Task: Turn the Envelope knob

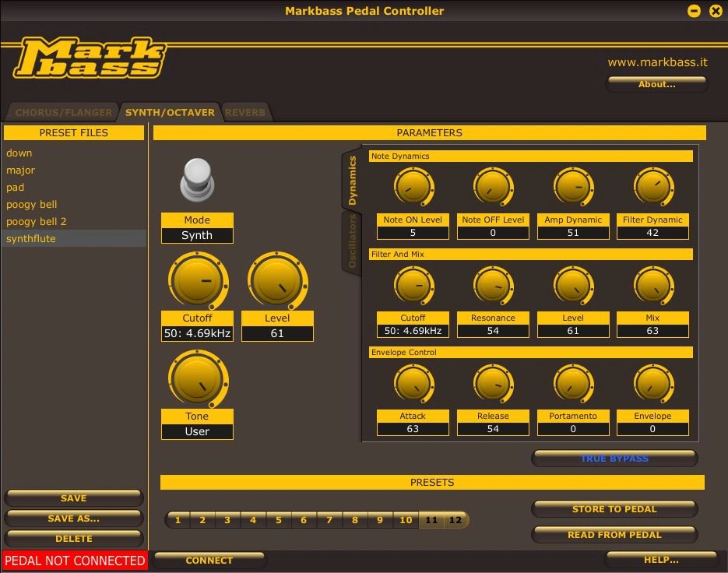Action: 652,382
